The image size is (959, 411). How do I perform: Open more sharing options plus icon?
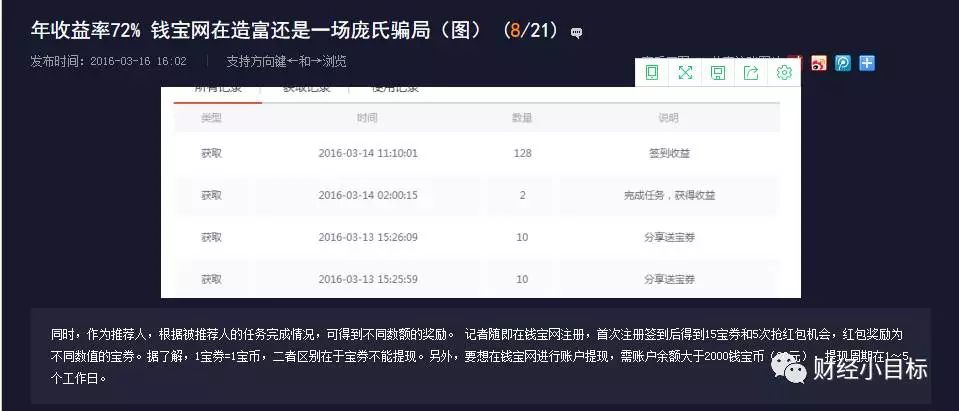(867, 62)
